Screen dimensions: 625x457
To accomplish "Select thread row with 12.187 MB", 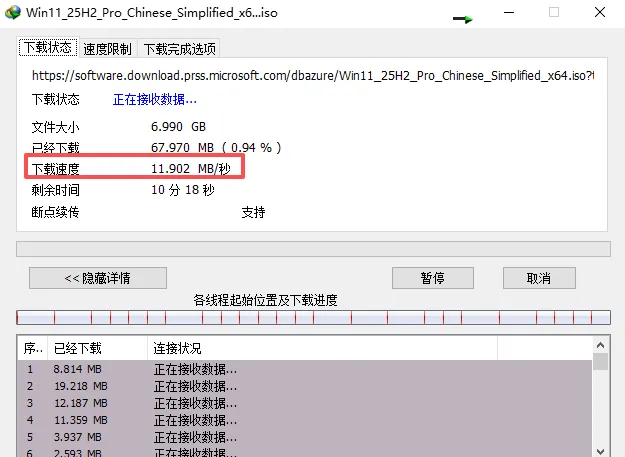I will (305, 403).
